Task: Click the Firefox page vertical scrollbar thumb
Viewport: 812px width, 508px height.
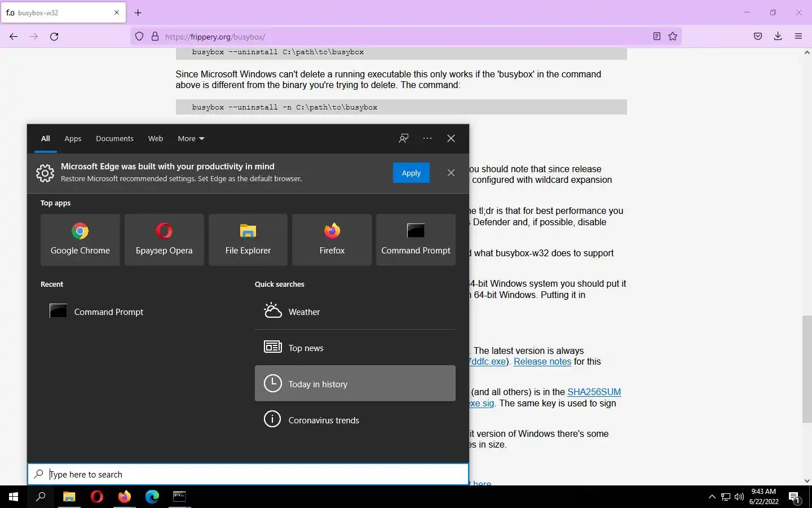Action: pyautogui.click(x=807, y=369)
